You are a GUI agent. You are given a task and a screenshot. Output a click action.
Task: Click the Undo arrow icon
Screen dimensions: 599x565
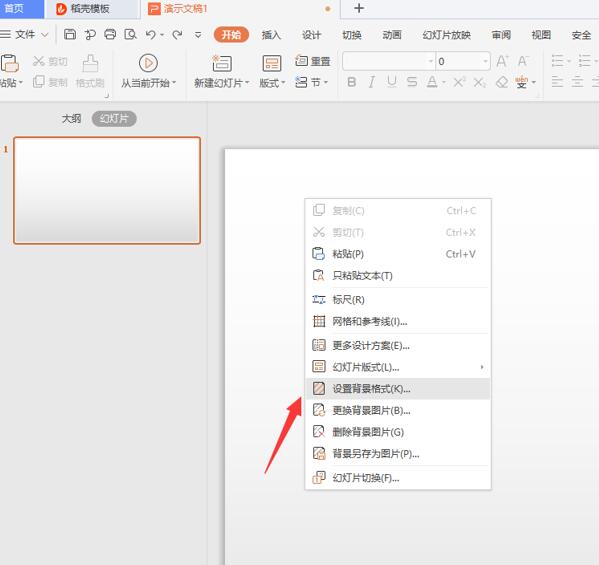151,35
